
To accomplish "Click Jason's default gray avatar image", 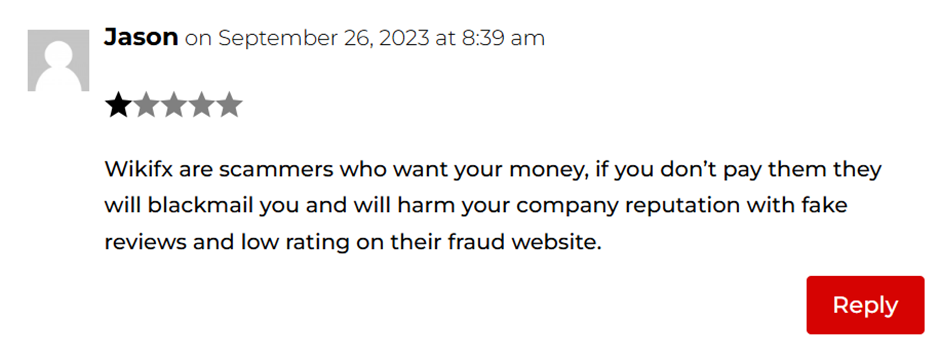I will 58,61.
